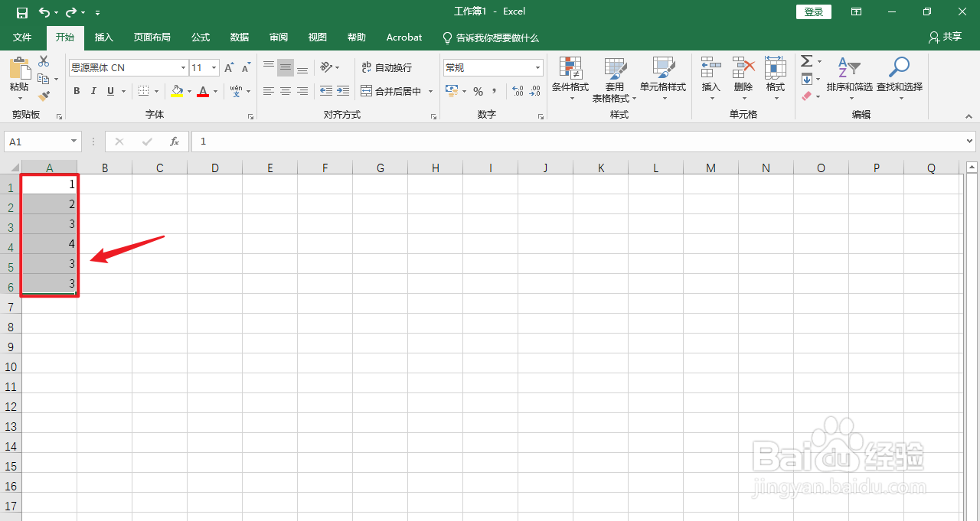Align text left
980x521 pixels.
269,91
